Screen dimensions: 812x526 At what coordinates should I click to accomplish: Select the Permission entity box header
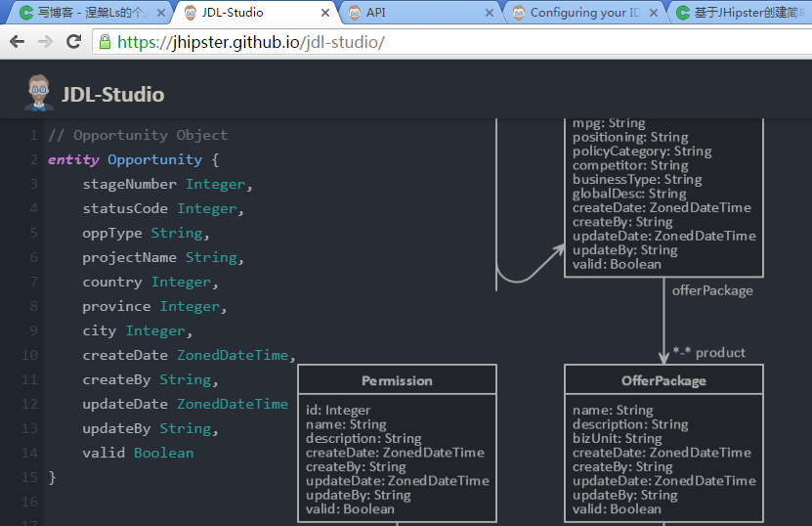[x=397, y=380]
